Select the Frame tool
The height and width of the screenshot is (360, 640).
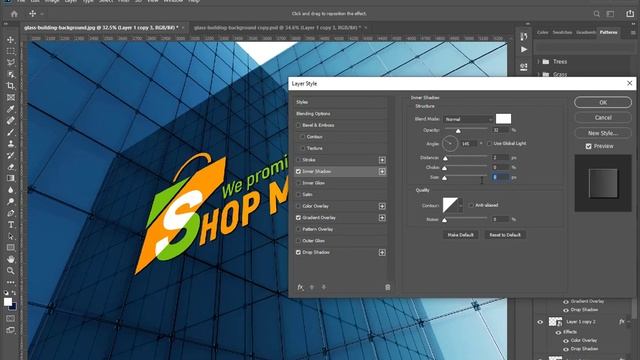point(11,97)
